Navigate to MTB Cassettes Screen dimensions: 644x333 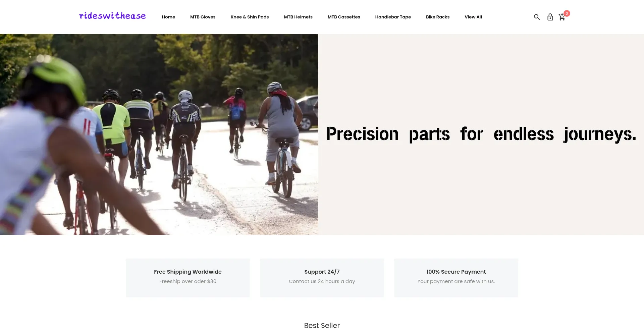coord(344,17)
